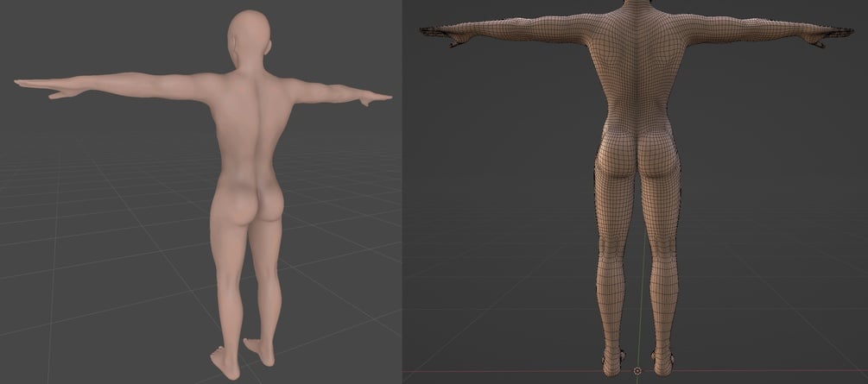The height and width of the screenshot is (384, 868).
Task: Click the wireframe model's right calf
Action: pyautogui.click(x=664, y=260)
